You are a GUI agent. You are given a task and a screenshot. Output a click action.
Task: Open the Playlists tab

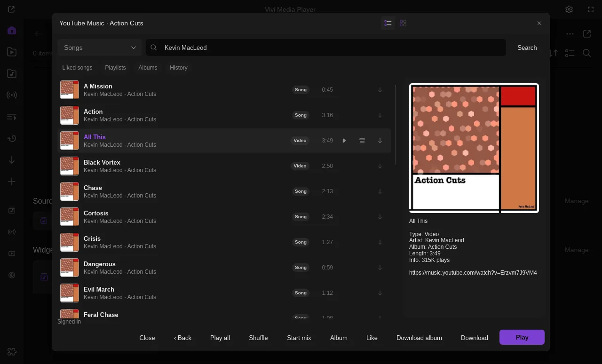coord(115,68)
